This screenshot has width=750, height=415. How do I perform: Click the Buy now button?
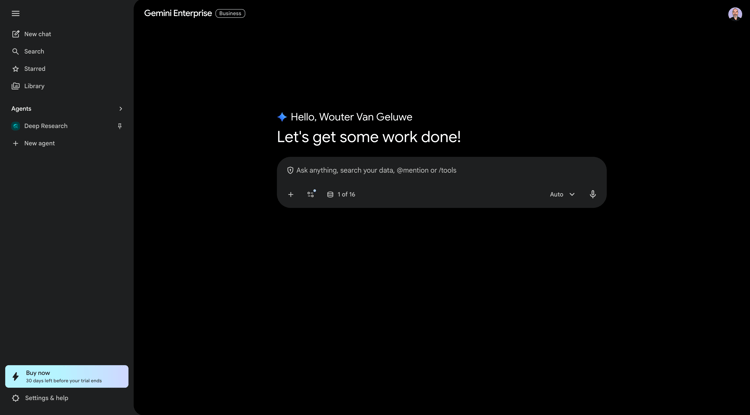coord(66,377)
